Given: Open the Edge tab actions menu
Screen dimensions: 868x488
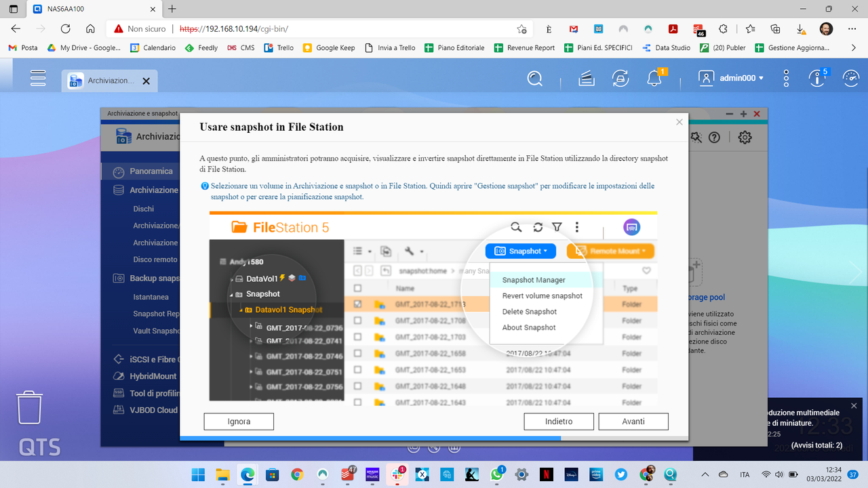Looking at the screenshot, I should [x=14, y=9].
